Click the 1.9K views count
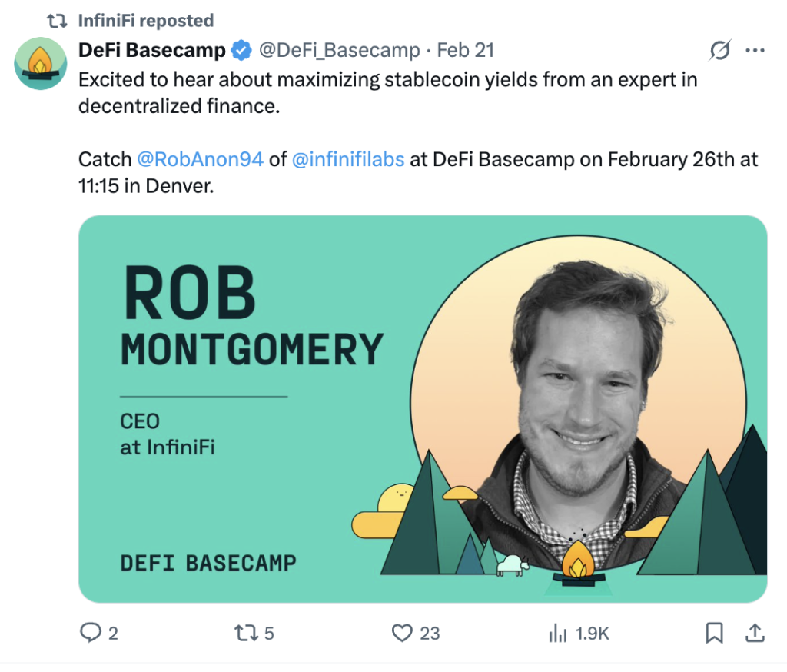787x672 pixels. (x=592, y=634)
